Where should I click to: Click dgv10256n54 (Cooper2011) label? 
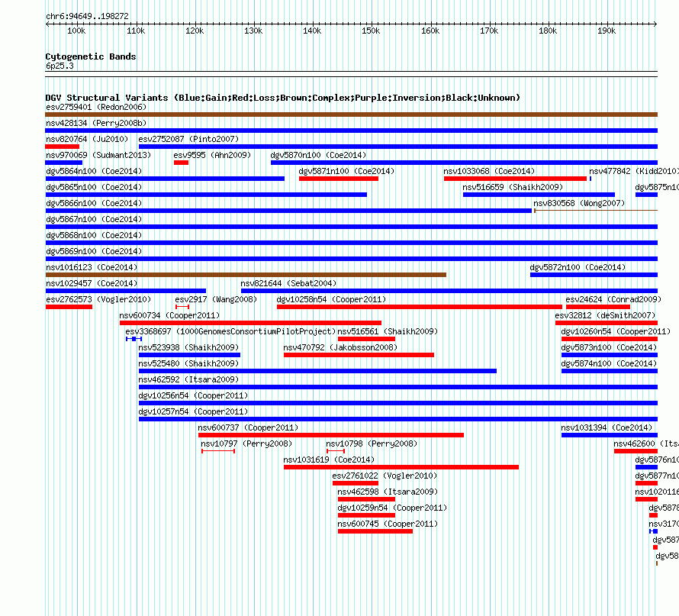[x=193, y=395]
